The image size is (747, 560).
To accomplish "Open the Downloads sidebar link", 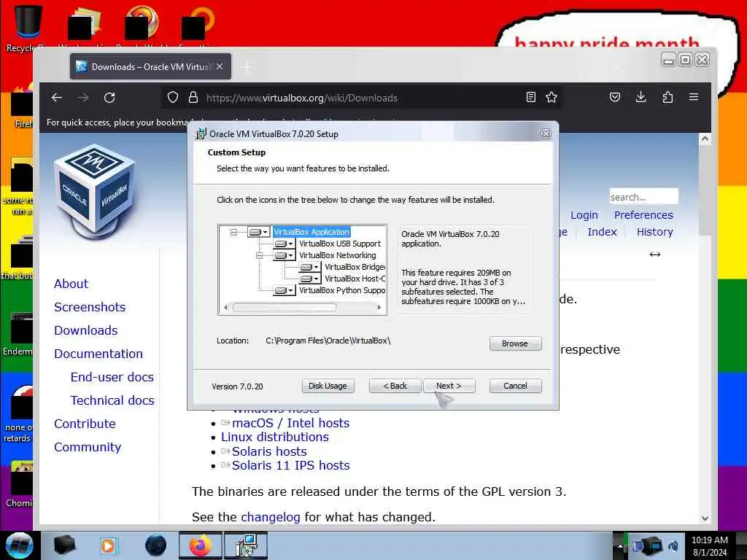I will tap(86, 330).
